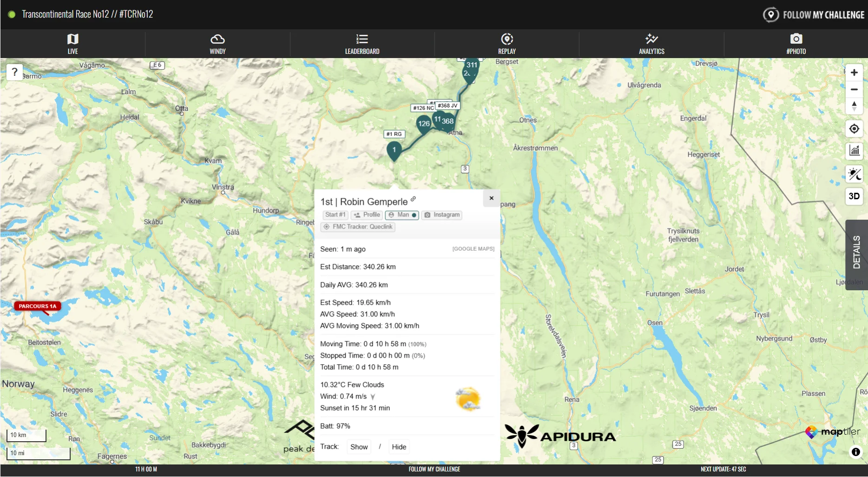Switch to the LEADERBOARD tab
This screenshot has height=477, width=868.
click(362, 44)
